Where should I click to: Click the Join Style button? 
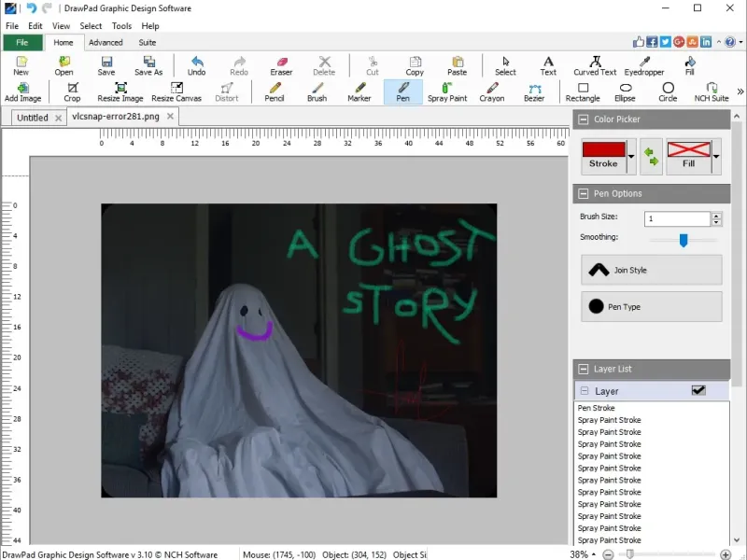pyautogui.click(x=651, y=270)
